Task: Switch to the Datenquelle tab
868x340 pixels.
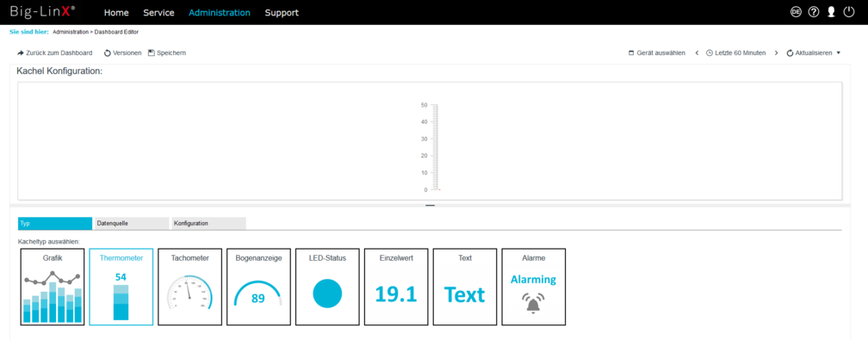Action: [132, 223]
